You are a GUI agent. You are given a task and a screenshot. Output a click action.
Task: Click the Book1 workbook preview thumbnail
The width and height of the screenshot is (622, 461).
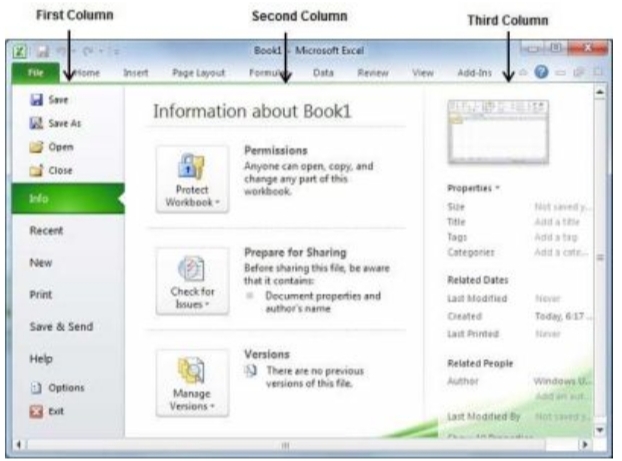[x=498, y=132]
